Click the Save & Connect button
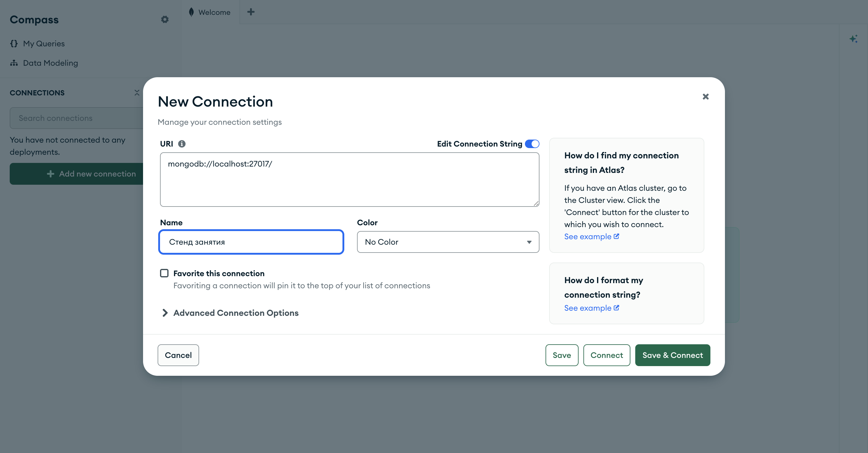The width and height of the screenshot is (868, 453). point(673,355)
